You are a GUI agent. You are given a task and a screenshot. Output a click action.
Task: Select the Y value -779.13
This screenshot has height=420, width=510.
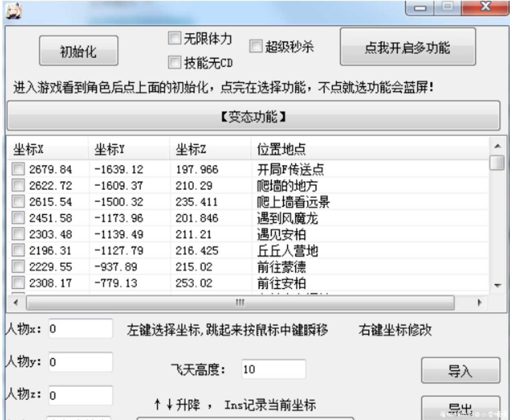[x=116, y=283]
